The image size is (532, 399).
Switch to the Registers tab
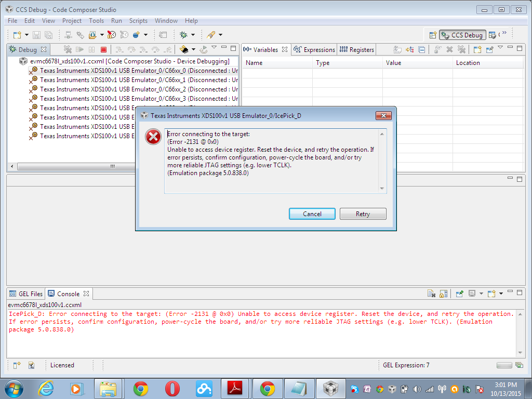point(356,49)
